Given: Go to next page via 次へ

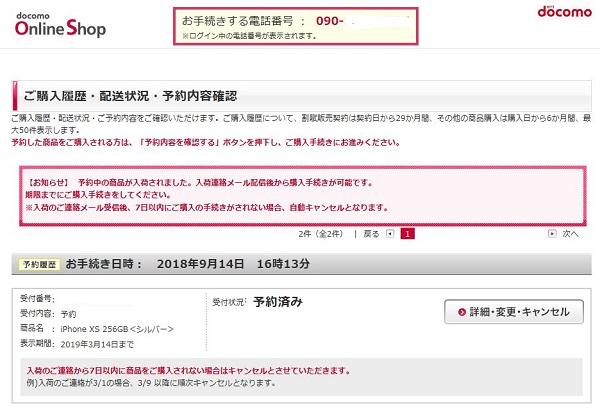Looking at the screenshot, I should [x=570, y=233].
